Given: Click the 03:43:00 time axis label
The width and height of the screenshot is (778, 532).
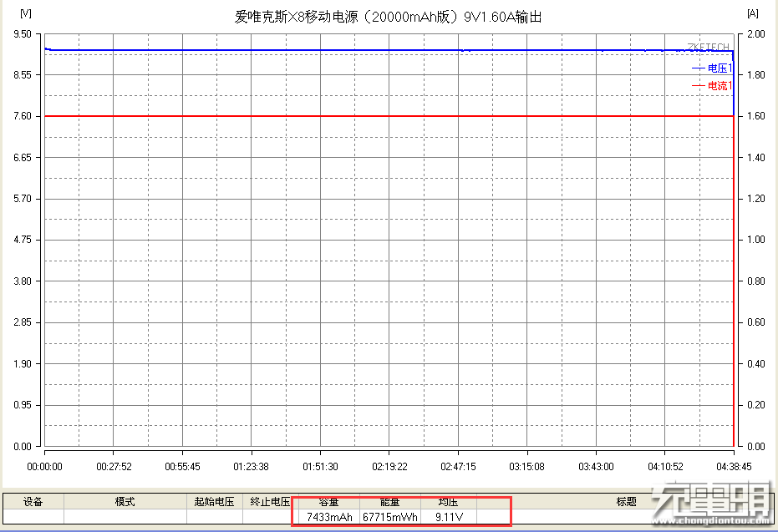Looking at the screenshot, I should 596,467.
